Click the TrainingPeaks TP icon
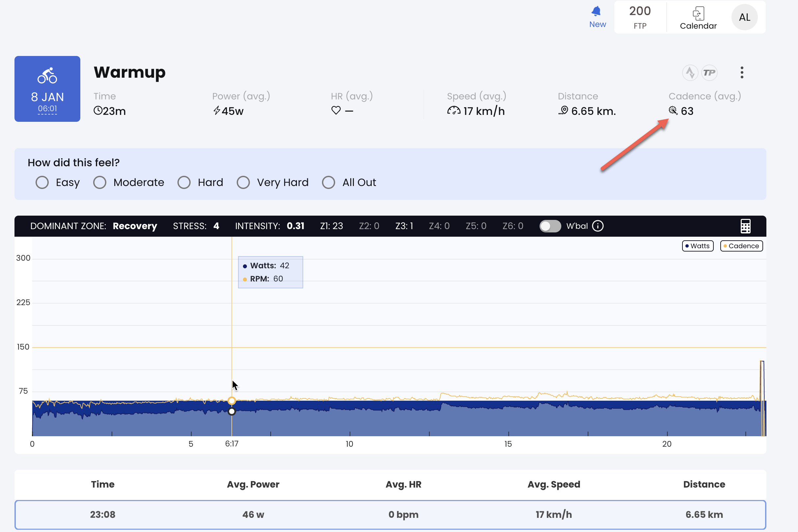Image resolution: width=798 pixels, height=532 pixels. pyautogui.click(x=709, y=73)
